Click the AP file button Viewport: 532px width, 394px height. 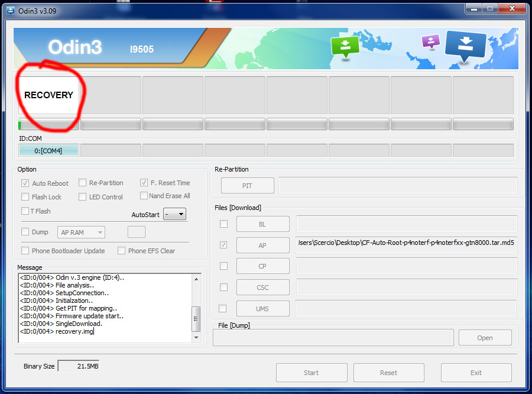[x=262, y=246]
